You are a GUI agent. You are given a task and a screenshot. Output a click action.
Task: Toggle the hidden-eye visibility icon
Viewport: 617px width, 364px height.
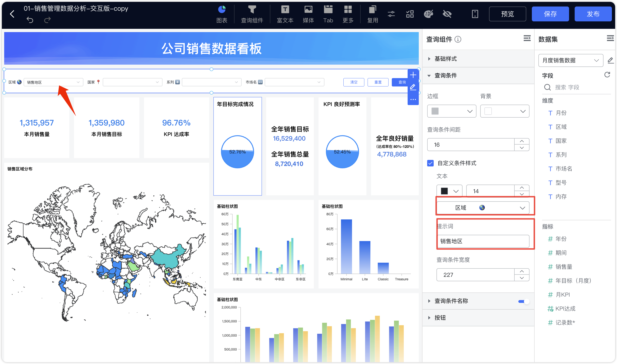[x=447, y=14]
